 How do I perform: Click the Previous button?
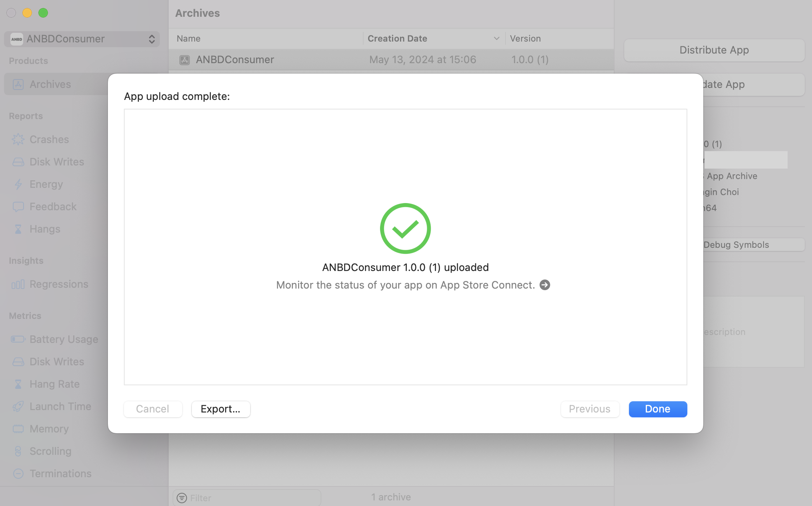click(x=590, y=409)
